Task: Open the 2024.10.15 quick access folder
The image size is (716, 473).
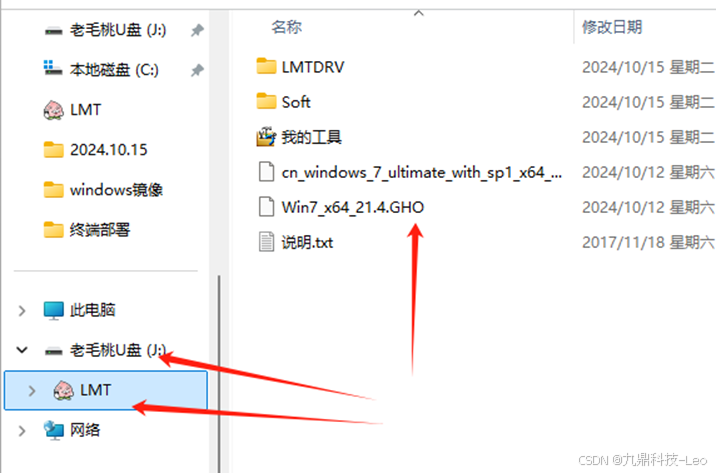Action: 95,150
